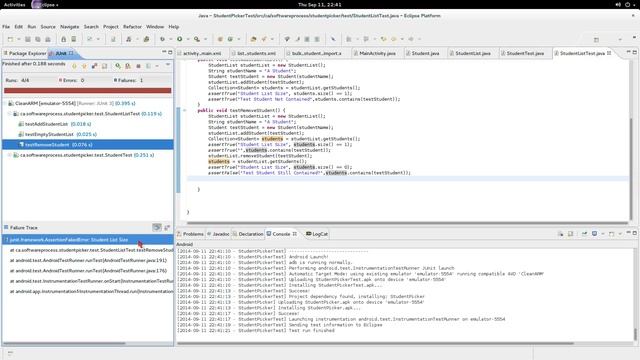Select the testRemoveStudent failed test
Image resolution: width=640 pixels, height=360 pixels.
tap(88, 144)
